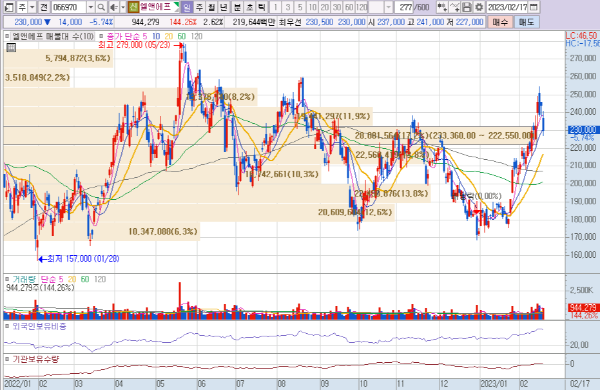Select the 3 interval button
Viewport: 600px width, 390px height.
click(288, 7)
